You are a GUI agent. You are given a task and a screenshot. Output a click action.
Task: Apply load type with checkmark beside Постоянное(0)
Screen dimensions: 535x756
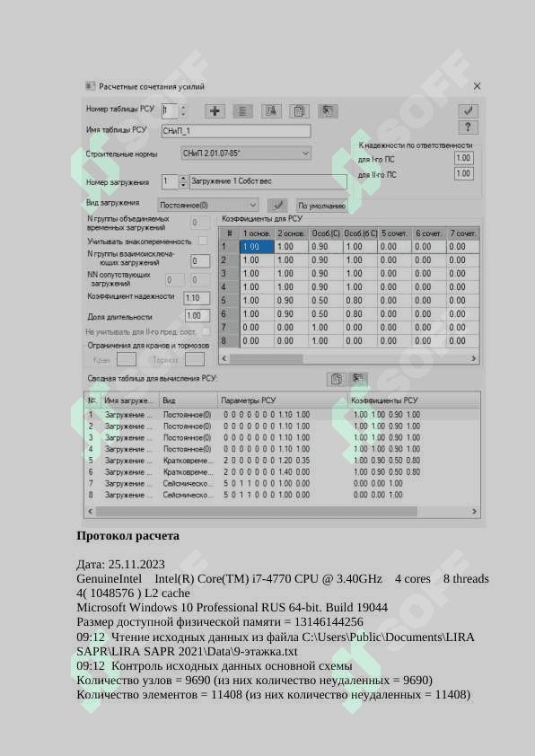(277, 205)
